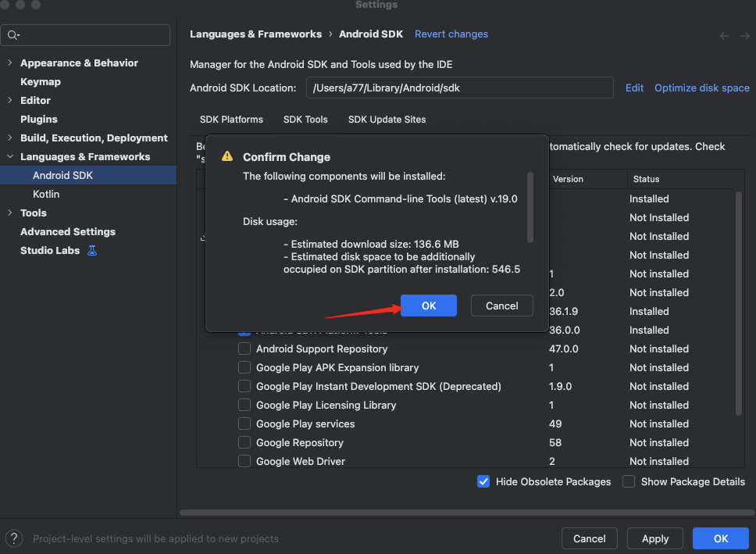Click the Status column header
The width and height of the screenshot is (756, 554).
(x=646, y=179)
